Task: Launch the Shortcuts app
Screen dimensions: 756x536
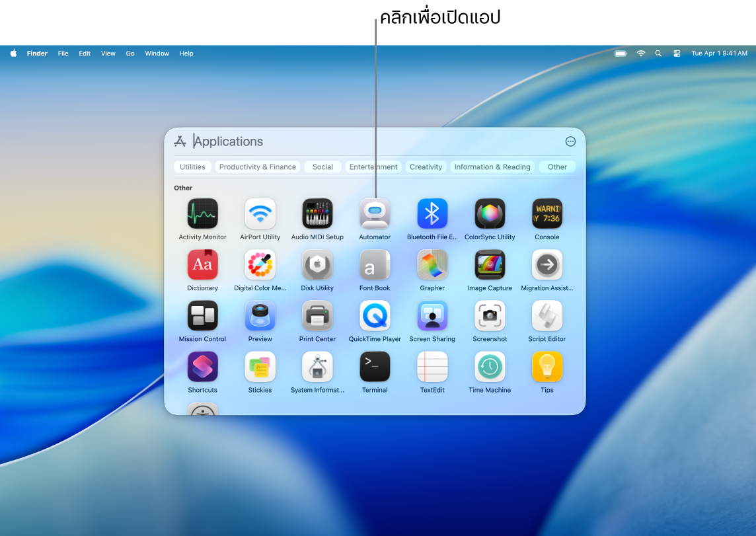Action: click(x=202, y=367)
